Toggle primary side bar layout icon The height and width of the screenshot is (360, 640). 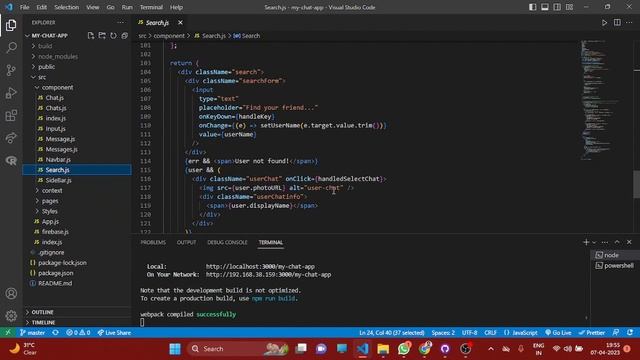[533, 7]
